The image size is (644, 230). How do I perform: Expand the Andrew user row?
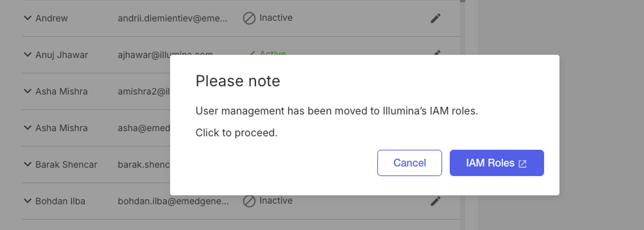click(28, 18)
